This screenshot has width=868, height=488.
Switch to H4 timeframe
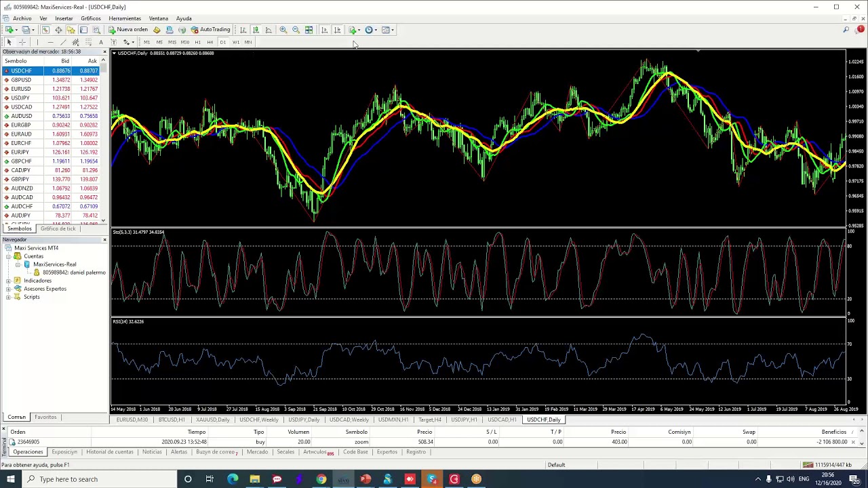[210, 42]
